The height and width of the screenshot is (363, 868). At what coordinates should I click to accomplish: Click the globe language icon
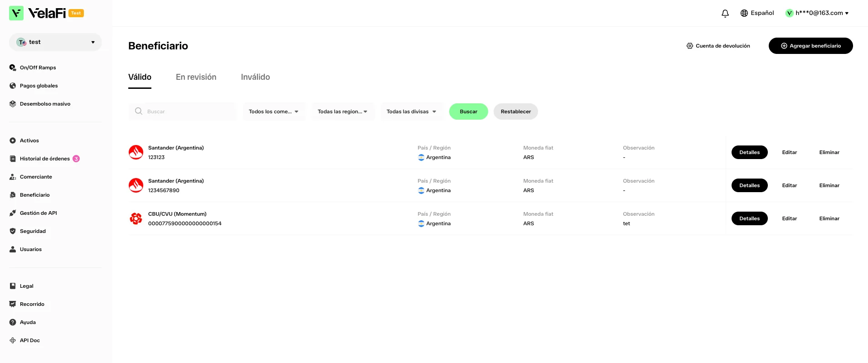click(744, 13)
